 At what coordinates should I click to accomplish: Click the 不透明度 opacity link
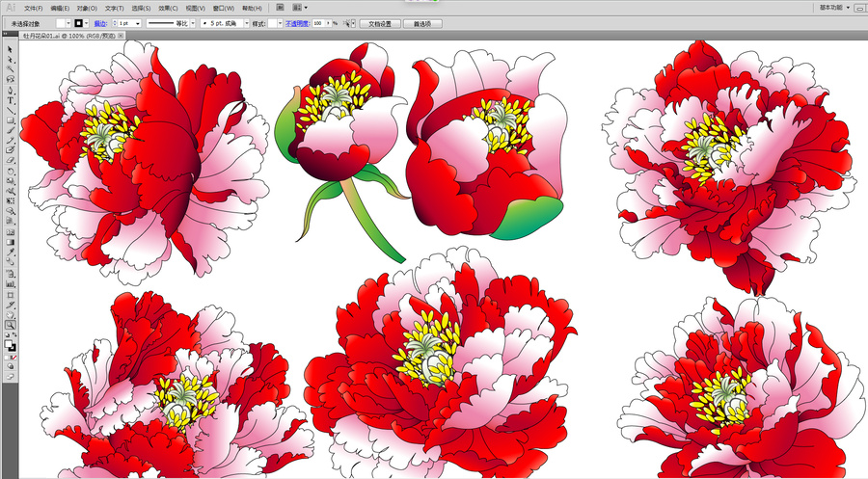[x=297, y=24]
